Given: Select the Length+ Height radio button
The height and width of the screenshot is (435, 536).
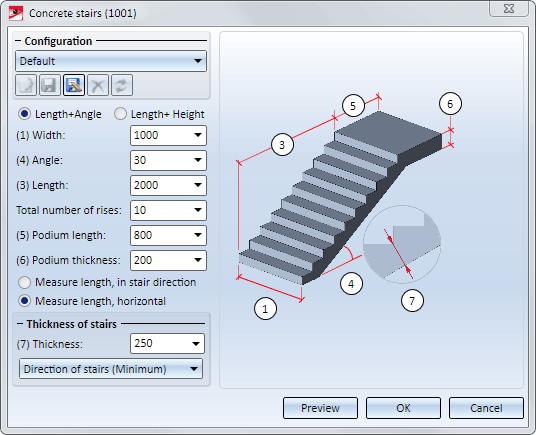Looking at the screenshot, I should coord(120,114).
